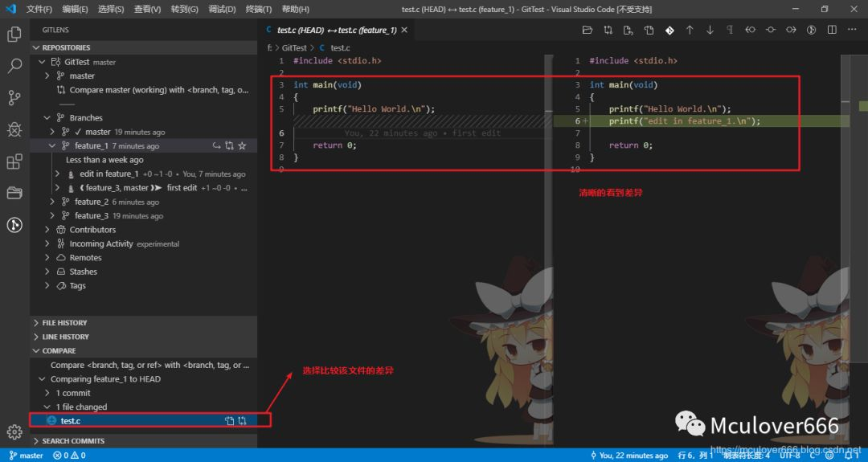
Task: Expand the Remotes node
Action: tap(47, 258)
